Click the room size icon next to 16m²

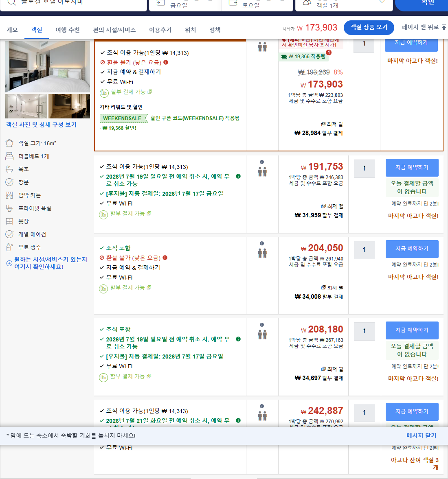pyautogui.click(x=9, y=143)
